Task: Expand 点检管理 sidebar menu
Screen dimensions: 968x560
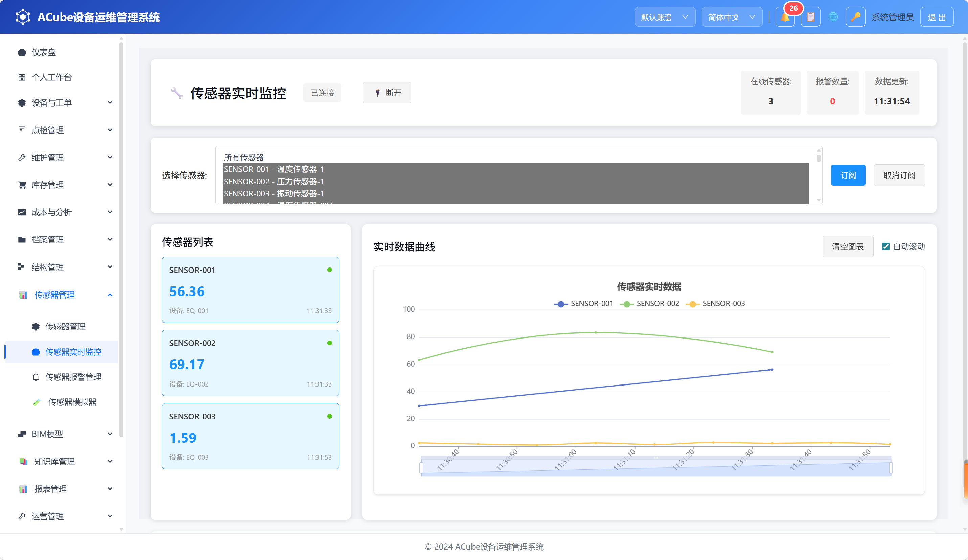Action: click(62, 130)
